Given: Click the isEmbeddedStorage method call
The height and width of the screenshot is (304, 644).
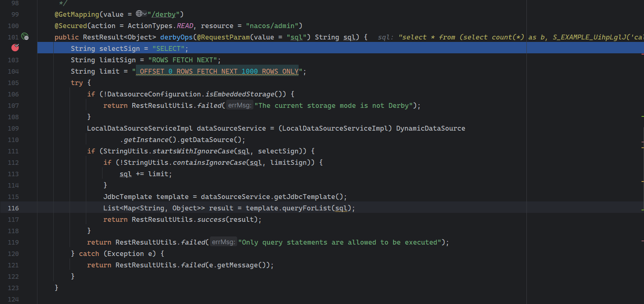Looking at the screenshot, I should click(x=240, y=94).
